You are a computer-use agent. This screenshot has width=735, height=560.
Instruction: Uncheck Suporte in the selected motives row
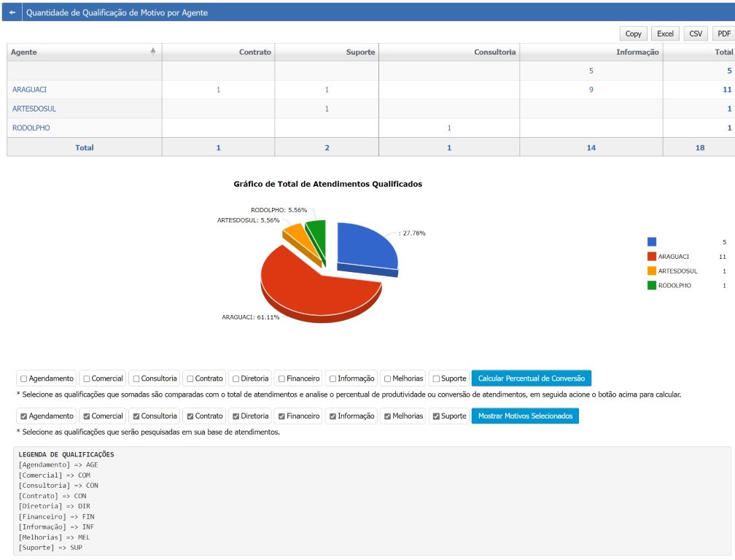click(x=436, y=416)
